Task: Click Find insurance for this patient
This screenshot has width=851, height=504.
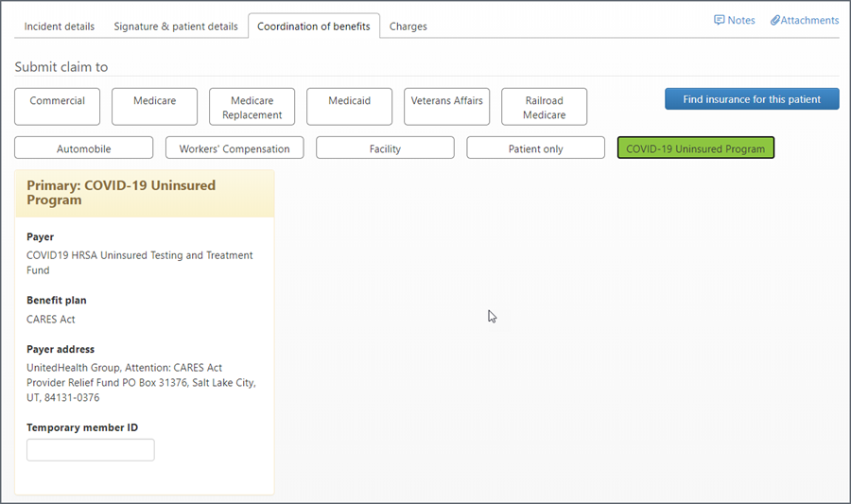Action: [752, 99]
